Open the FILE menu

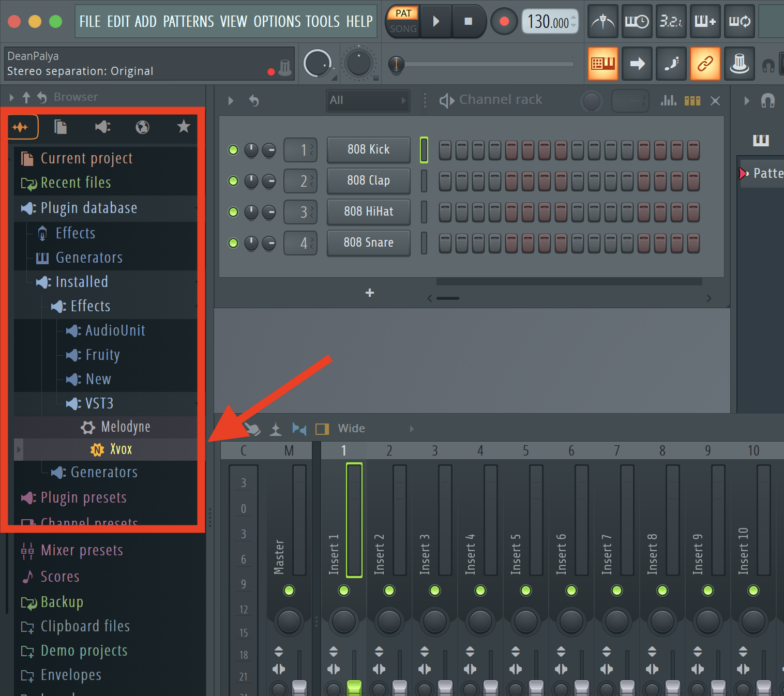tap(90, 21)
